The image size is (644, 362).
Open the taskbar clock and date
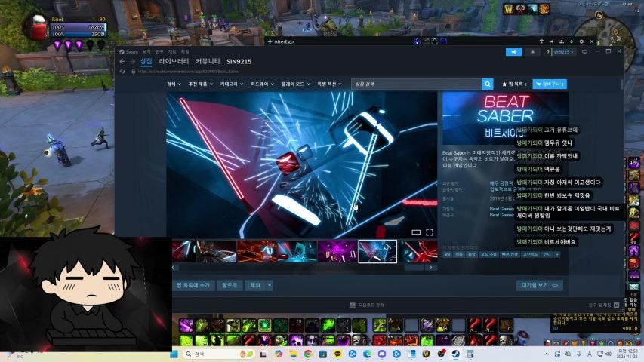click(x=627, y=354)
